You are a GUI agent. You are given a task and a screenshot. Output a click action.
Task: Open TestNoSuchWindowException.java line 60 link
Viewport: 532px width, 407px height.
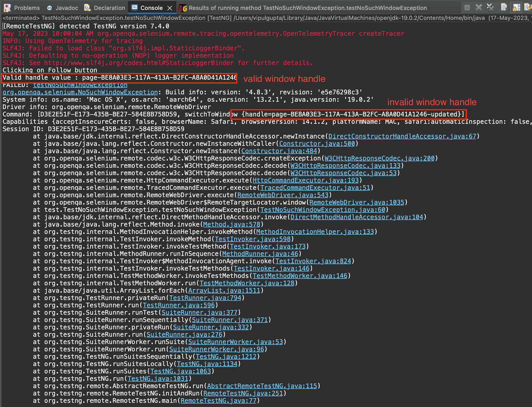coord(322,209)
